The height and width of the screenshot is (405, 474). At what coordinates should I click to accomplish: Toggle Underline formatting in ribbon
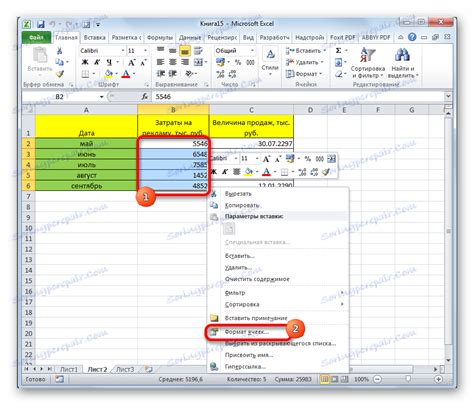pyautogui.click(x=109, y=62)
